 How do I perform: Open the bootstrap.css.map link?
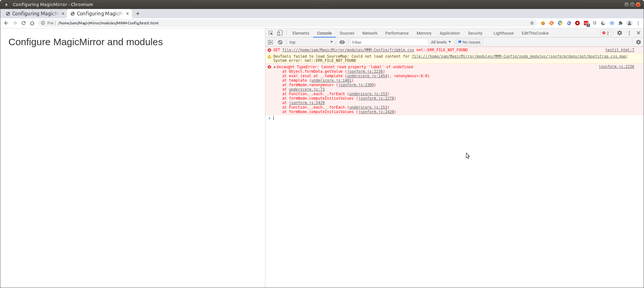point(519,56)
